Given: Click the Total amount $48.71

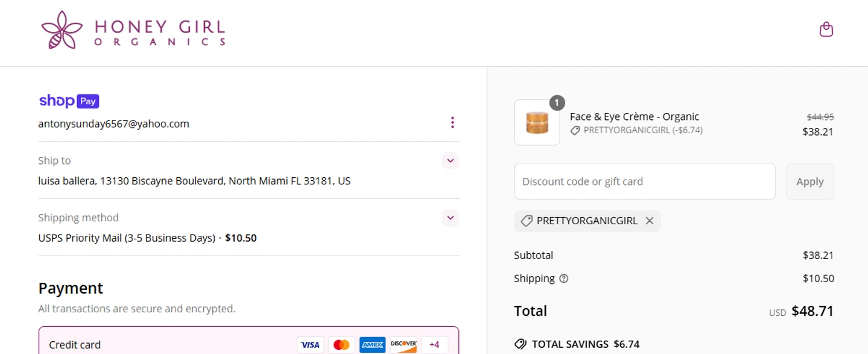Looking at the screenshot, I should click(x=812, y=311).
